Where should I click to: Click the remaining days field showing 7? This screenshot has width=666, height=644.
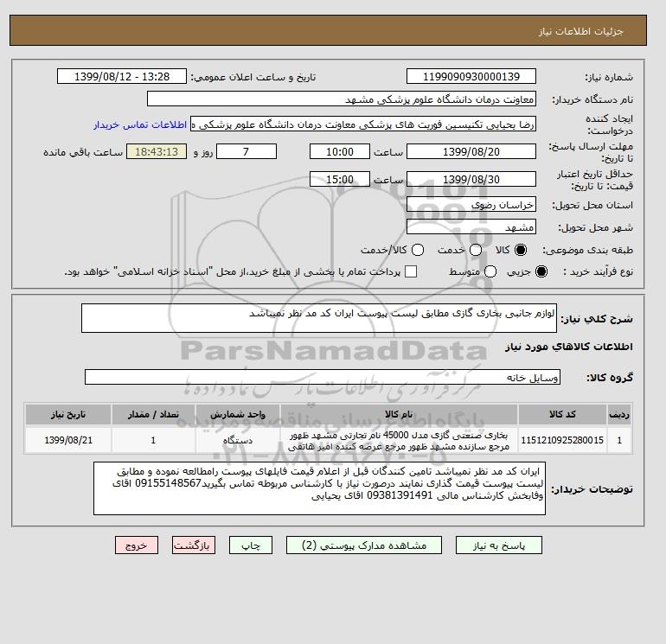(x=247, y=151)
